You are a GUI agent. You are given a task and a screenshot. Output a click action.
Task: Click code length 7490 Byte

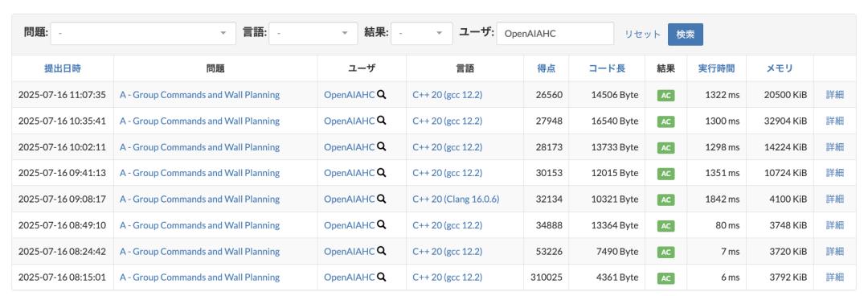pyautogui.click(x=617, y=251)
